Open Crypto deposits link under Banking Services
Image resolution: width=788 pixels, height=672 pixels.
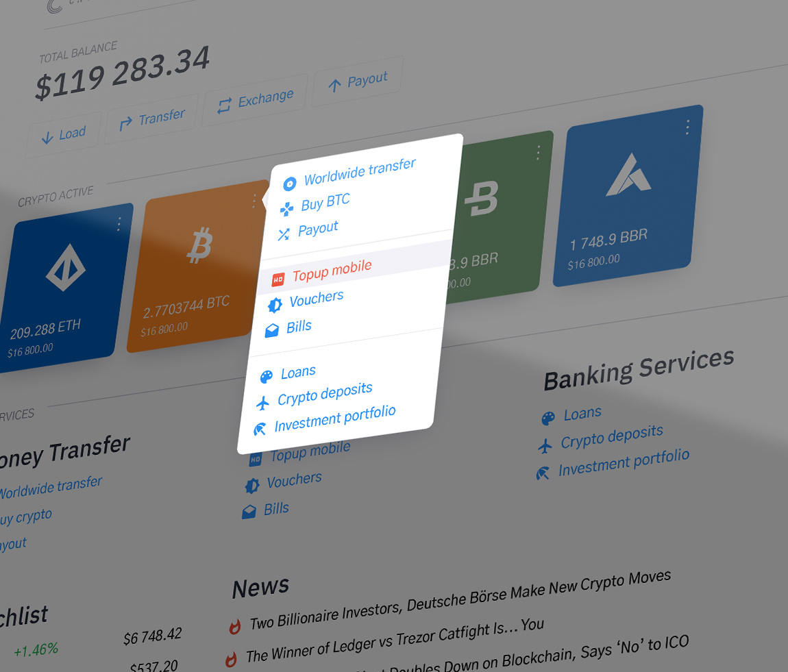pyautogui.click(x=612, y=436)
